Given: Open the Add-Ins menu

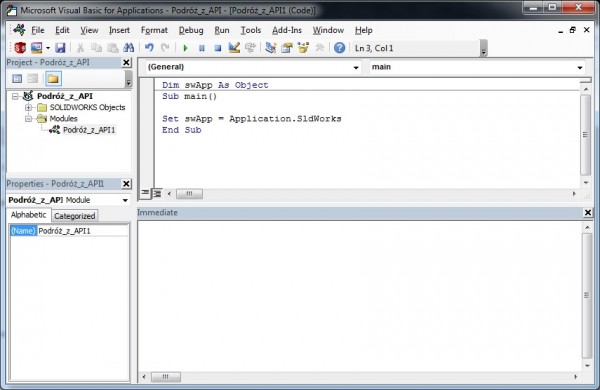Looking at the screenshot, I should click(x=287, y=30).
